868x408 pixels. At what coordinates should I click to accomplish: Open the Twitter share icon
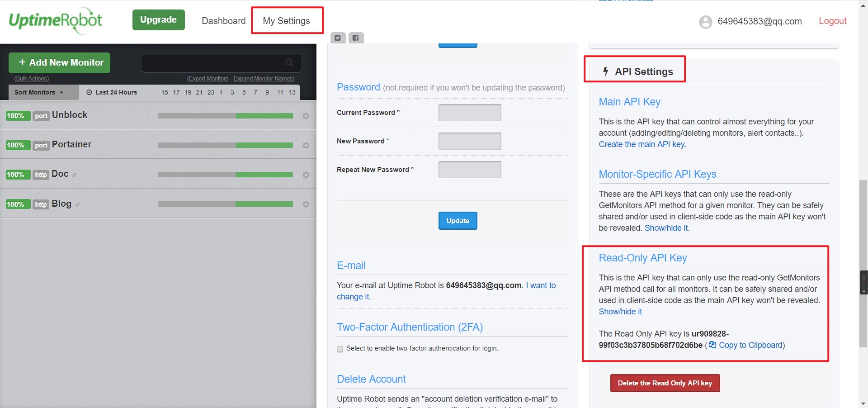(x=338, y=38)
